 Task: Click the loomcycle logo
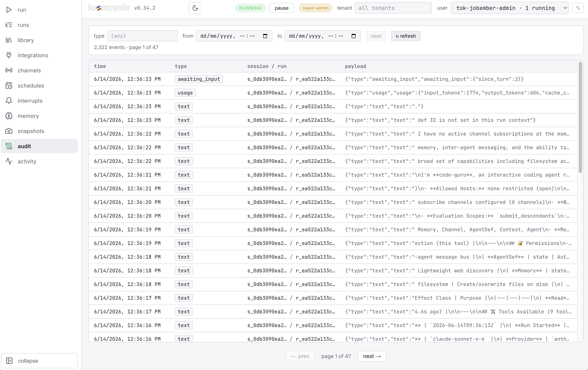coord(109,8)
